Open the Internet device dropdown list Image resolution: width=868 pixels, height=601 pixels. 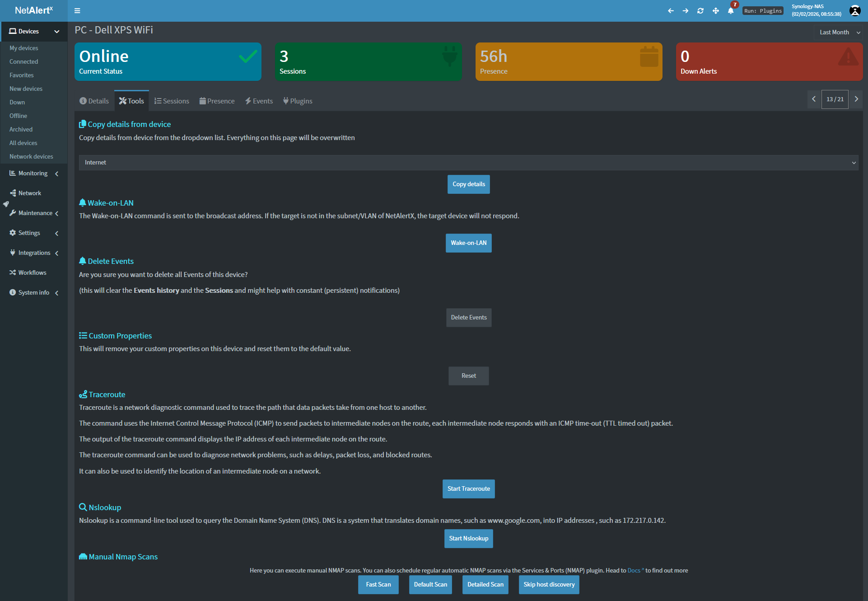click(x=468, y=162)
